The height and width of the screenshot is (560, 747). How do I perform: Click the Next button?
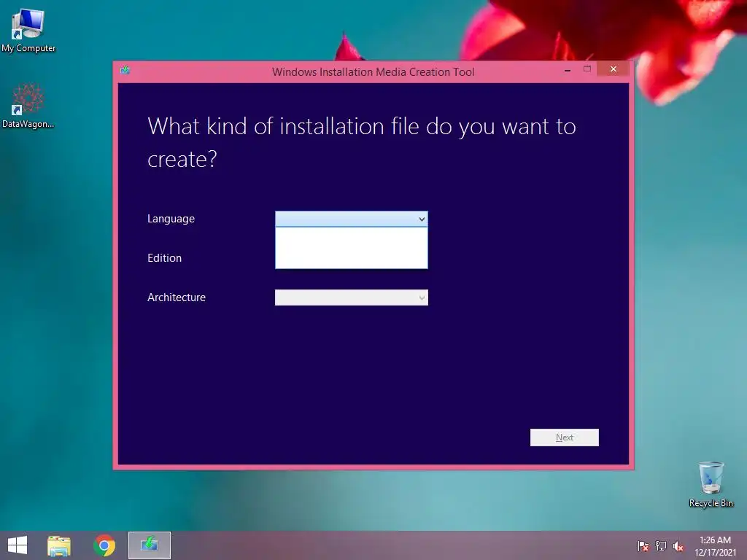564,437
